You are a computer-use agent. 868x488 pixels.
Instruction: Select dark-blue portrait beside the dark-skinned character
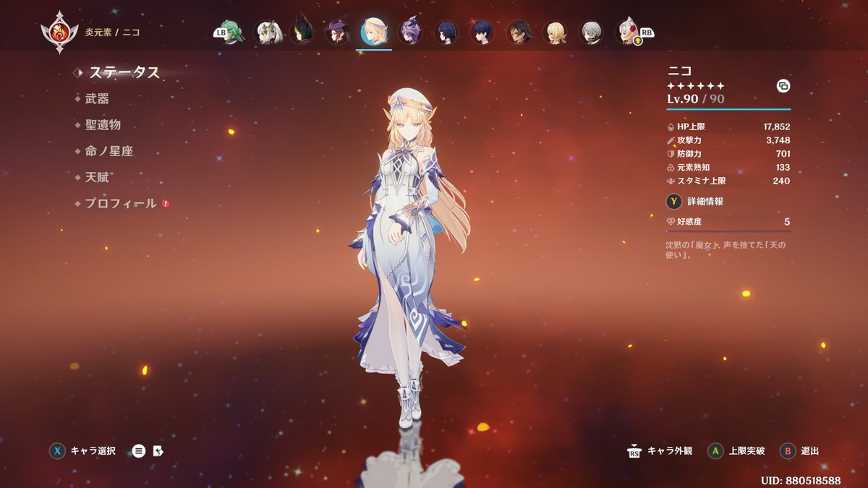click(x=482, y=33)
